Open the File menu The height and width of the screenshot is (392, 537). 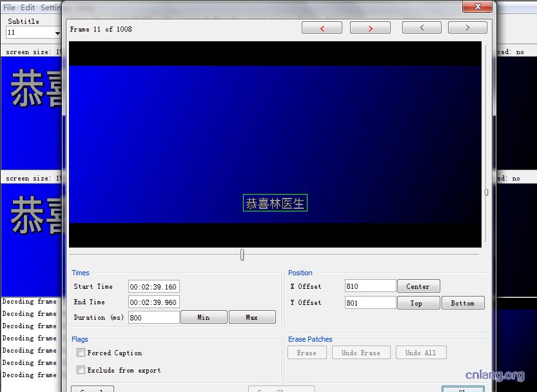9,8
